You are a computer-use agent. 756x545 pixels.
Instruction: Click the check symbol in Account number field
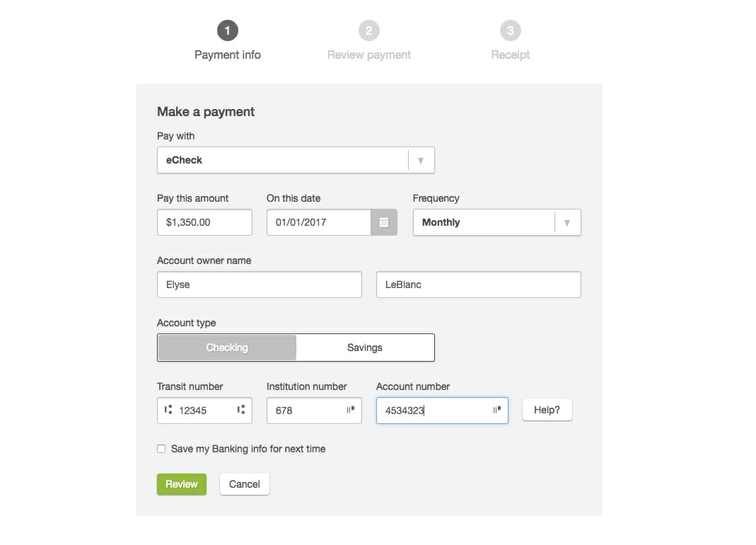496,410
